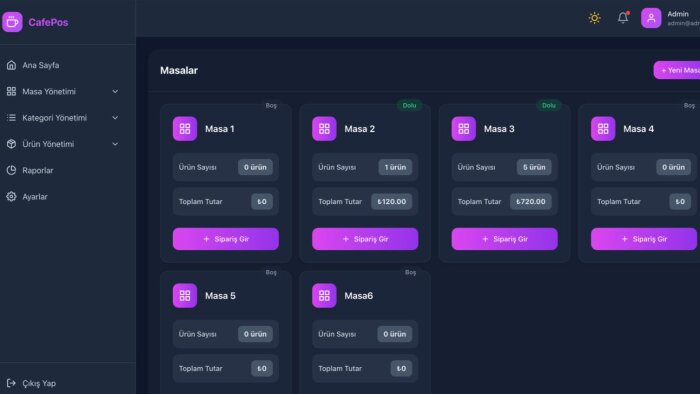
Task: Expand Kategori Yönetimi chevron
Action: [x=115, y=118]
